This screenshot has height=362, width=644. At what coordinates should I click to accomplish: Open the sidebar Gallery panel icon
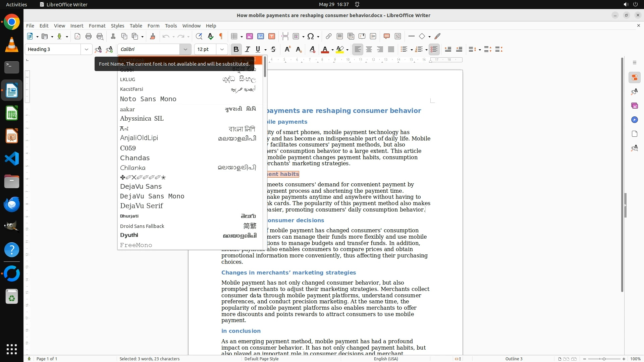click(x=634, y=106)
